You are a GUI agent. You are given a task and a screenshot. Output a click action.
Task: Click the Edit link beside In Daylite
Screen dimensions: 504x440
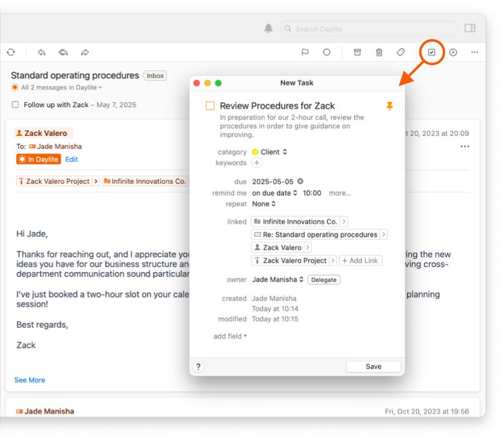(x=72, y=159)
